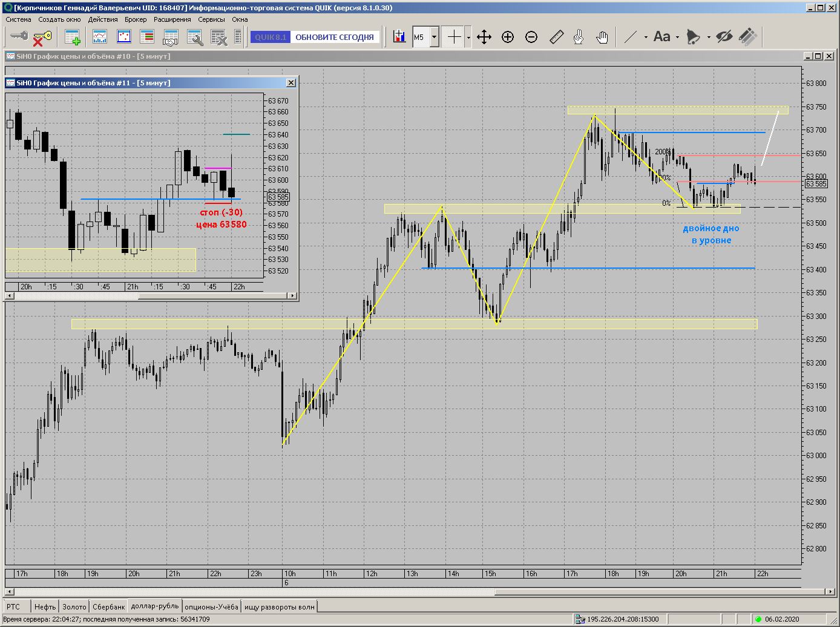Image resolution: width=840 pixels, height=627 pixels.
Task: Click the 'двойное дно в уровне' annotation
Action: coord(711,234)
